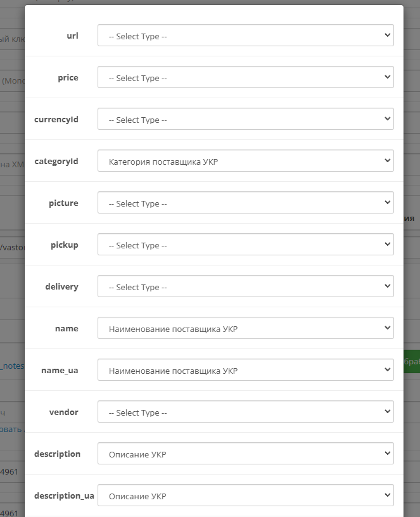This screenshot has height=517, width=420.
Task: Open the categoryId dropdown
Action: click(245, 161)
